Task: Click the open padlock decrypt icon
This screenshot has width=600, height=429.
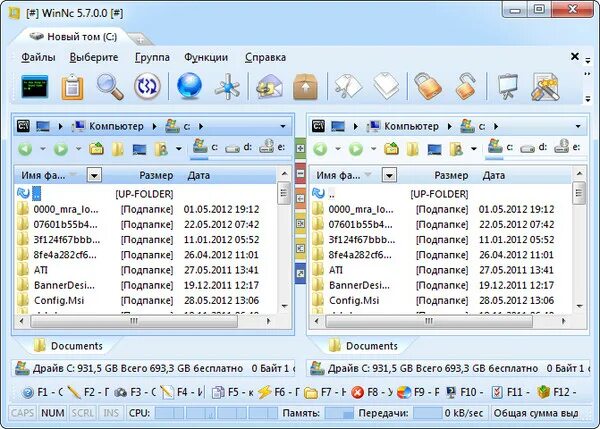Action: tap(465, 86)
